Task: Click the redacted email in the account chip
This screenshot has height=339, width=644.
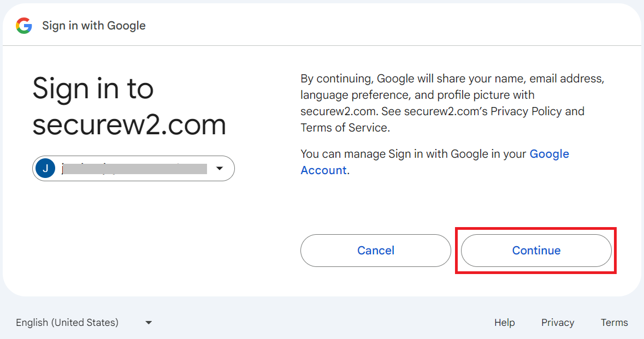Action: (x=134, y=168)
